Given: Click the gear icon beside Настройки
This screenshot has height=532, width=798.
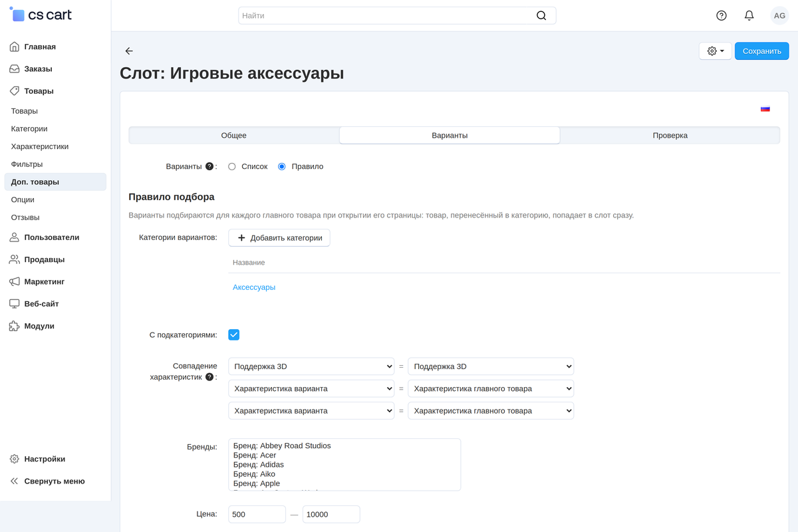Looking at the screenshot, I should (14, 459).
